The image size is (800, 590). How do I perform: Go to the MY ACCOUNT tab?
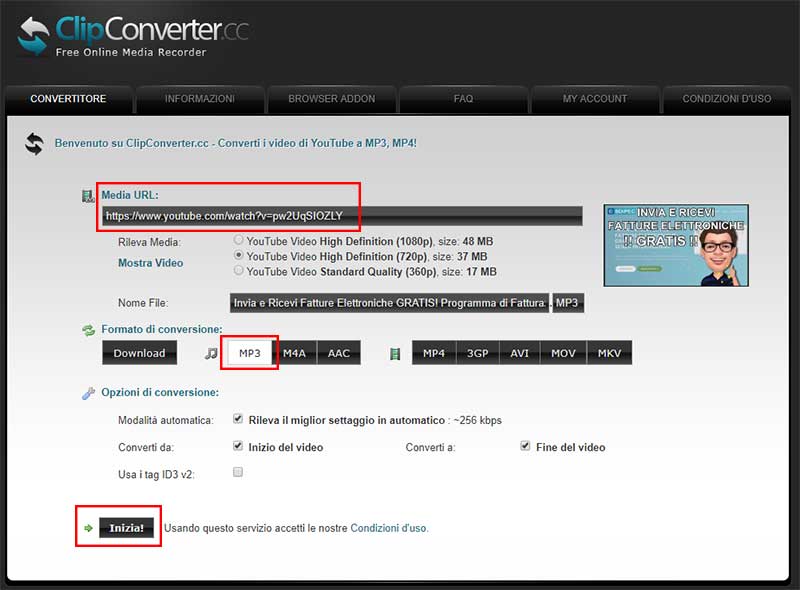(x=595, y=99)
